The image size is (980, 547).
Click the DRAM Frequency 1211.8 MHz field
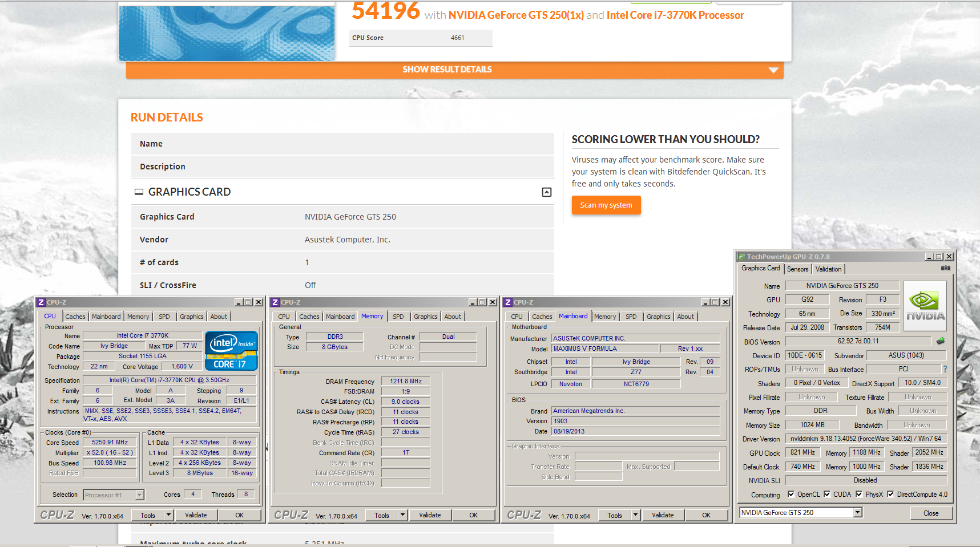point(406,381)
